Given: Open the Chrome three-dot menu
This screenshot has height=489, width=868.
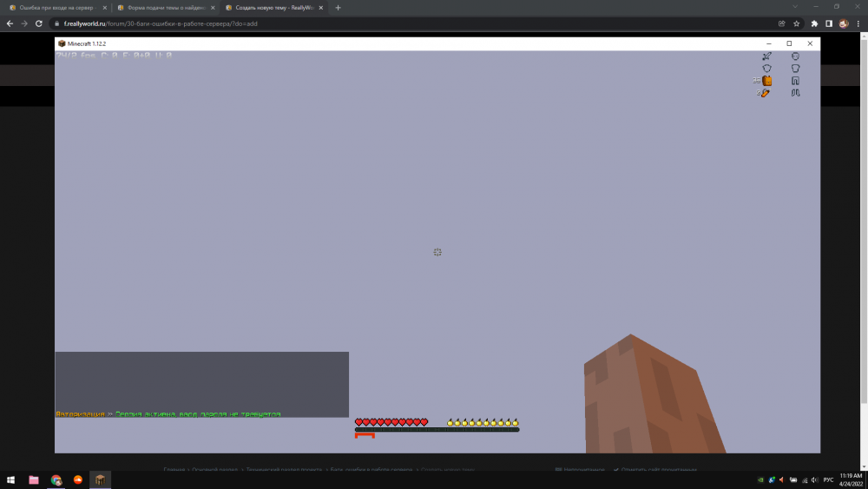Looking at the screenshot, I should click(x=858, y=23).
